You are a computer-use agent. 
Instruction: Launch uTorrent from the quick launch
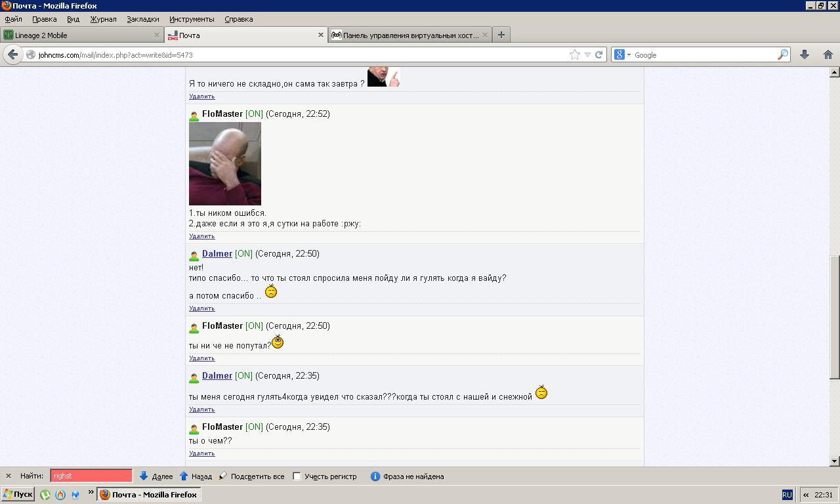pyautogui.click(x=45, y=495)
